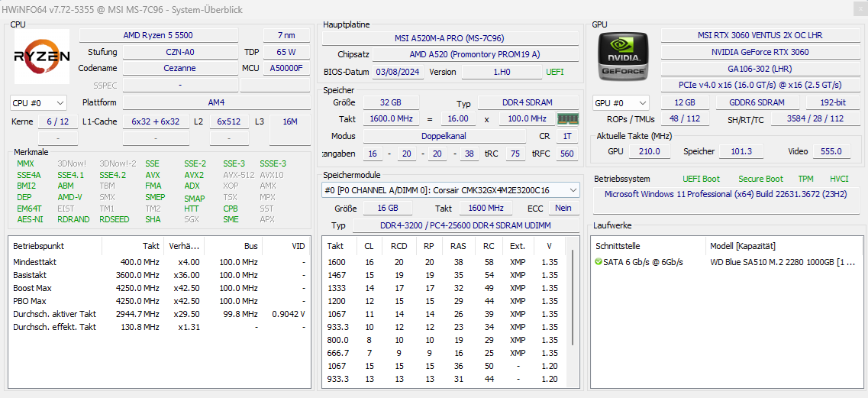The width and height of the screenshot is (868, 398).
Task: Click the Doppelkanal mode field
Action: [x=444, y=137]
